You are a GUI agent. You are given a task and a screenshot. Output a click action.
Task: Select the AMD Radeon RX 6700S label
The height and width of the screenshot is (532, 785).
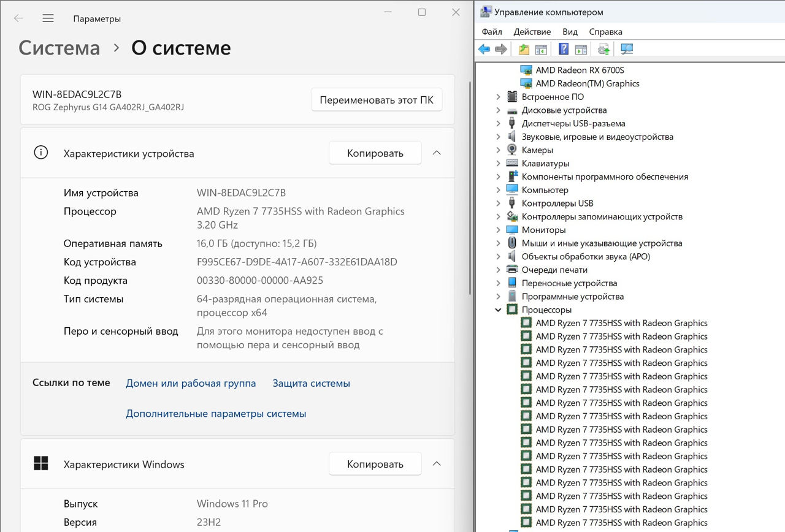tap(580, 70)
